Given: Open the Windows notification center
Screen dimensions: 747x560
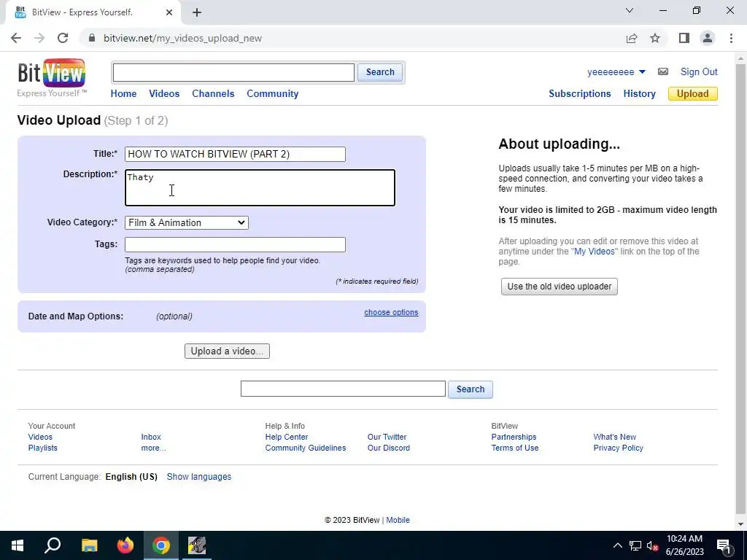Looking at the screenshot, I should tap(724, 545).
